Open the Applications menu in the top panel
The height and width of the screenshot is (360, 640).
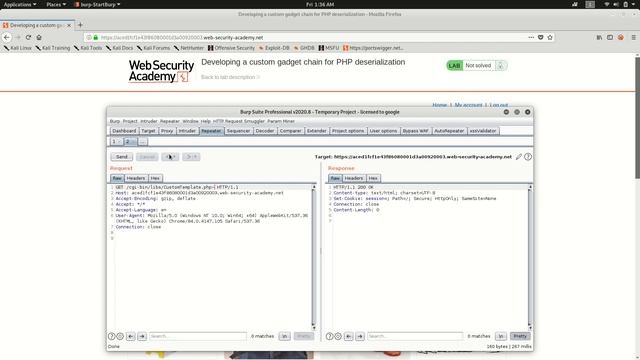pyautogui.click(x=20, y=4)
